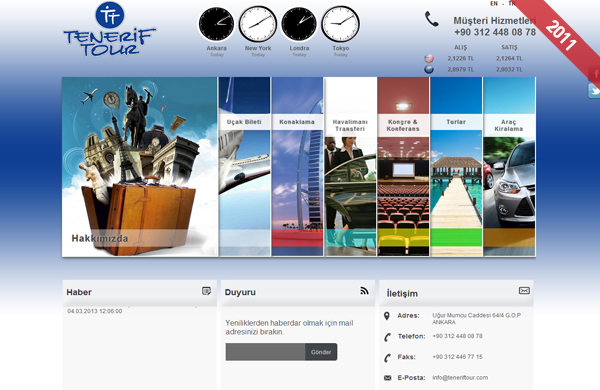
Task: Open the Twitter side icon
Action: coord(594,91)
